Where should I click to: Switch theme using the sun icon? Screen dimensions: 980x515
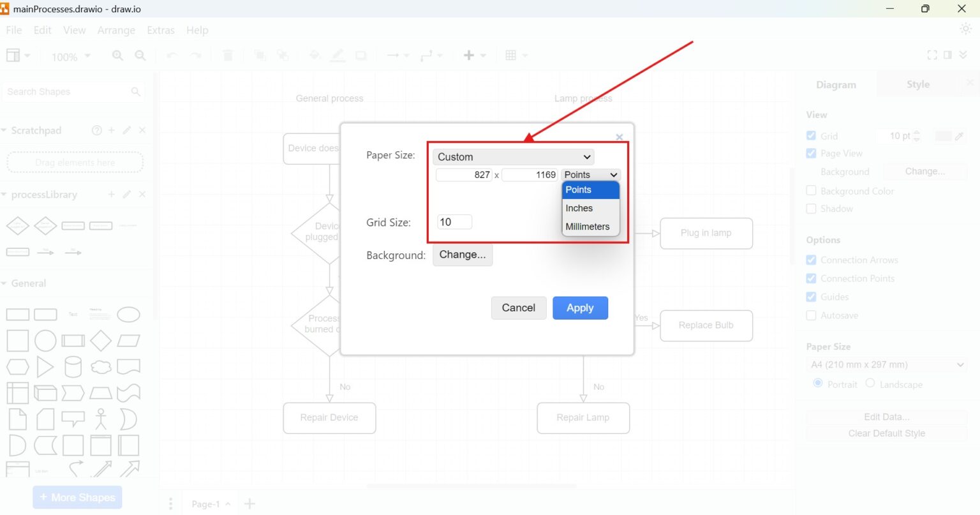pos(965,29)
